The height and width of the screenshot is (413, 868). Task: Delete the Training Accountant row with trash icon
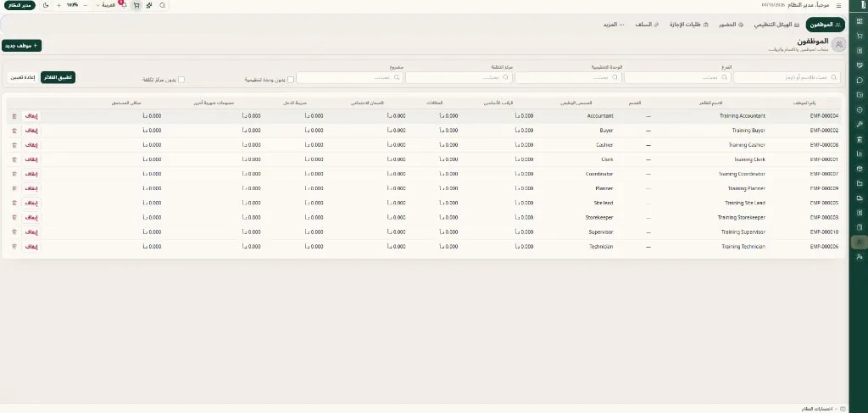coord(14,116)
